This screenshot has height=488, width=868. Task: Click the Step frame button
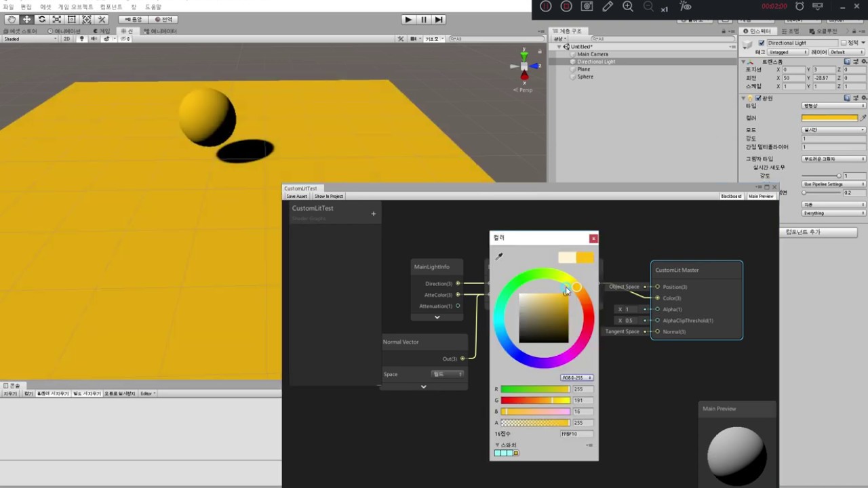[x=439, y=20]
